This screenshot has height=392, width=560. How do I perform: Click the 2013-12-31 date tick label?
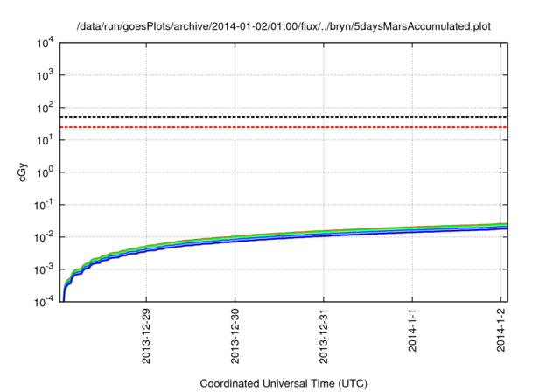tap(323, 336)
